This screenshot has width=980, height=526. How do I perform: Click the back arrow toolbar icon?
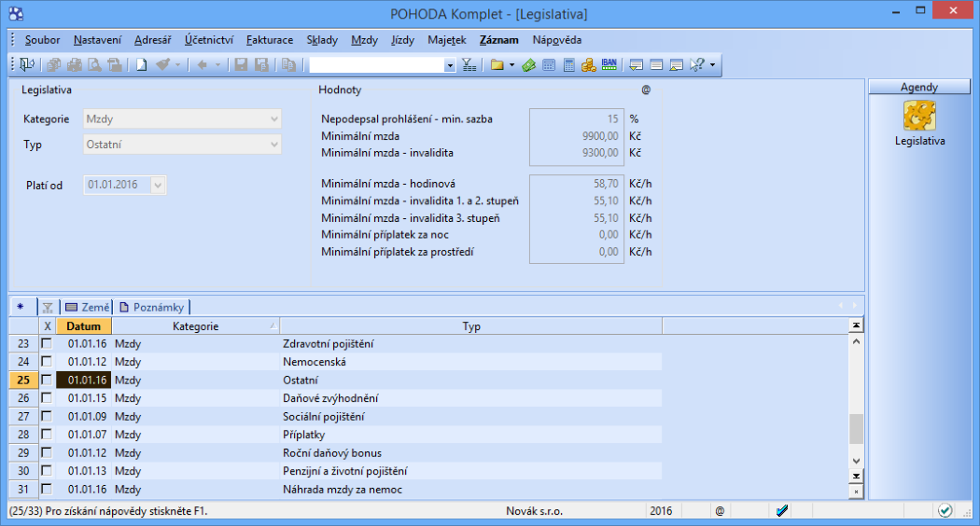pos(203,64)
